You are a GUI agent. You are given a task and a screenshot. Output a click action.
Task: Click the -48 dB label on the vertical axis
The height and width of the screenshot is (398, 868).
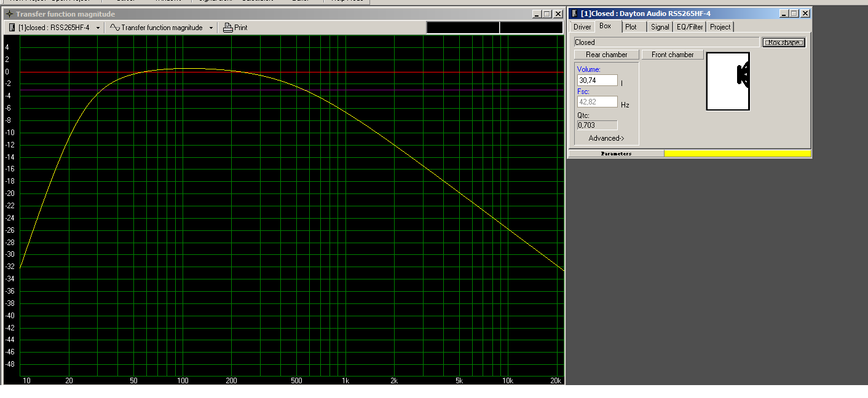(x=9, y=364)
